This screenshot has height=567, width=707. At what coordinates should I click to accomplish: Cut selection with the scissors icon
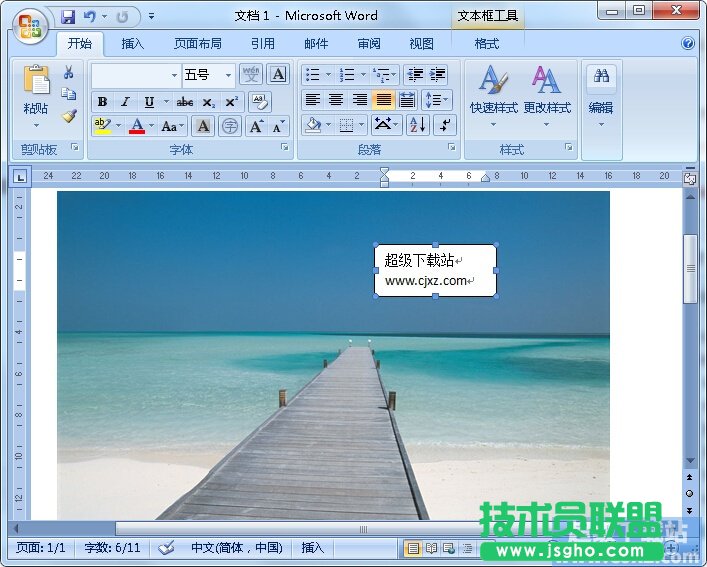(x=69, y=72)
